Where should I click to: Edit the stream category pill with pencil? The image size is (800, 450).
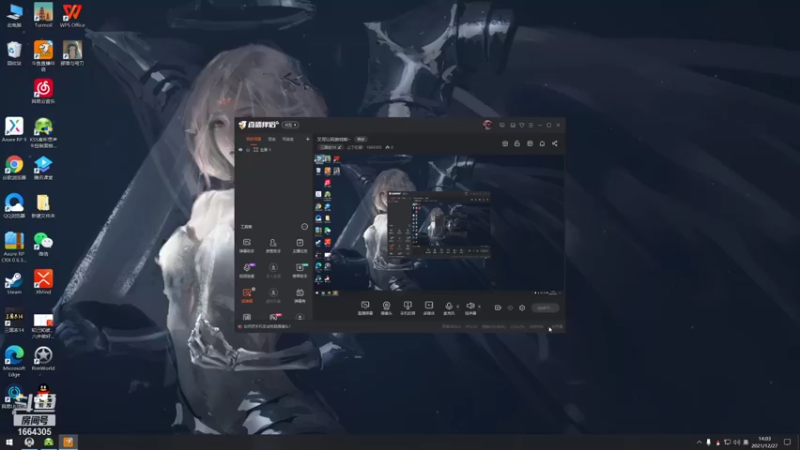click(331, 147)
